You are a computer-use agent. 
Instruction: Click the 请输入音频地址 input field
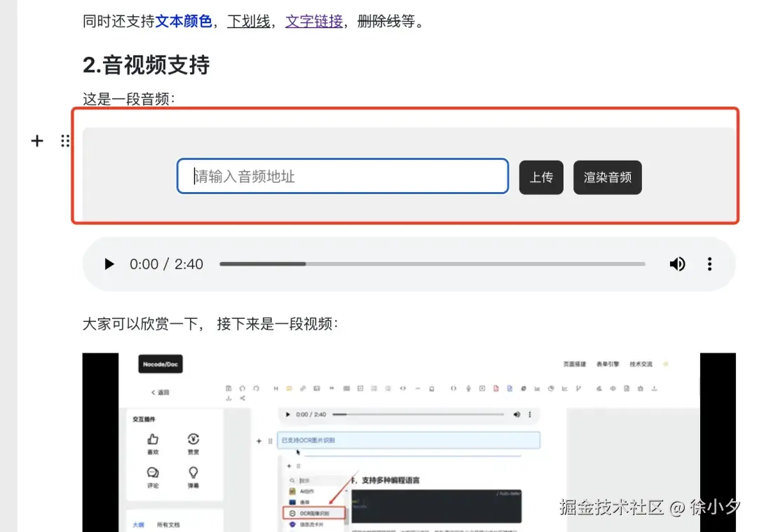pyautogui.click(x=342, y=177)
